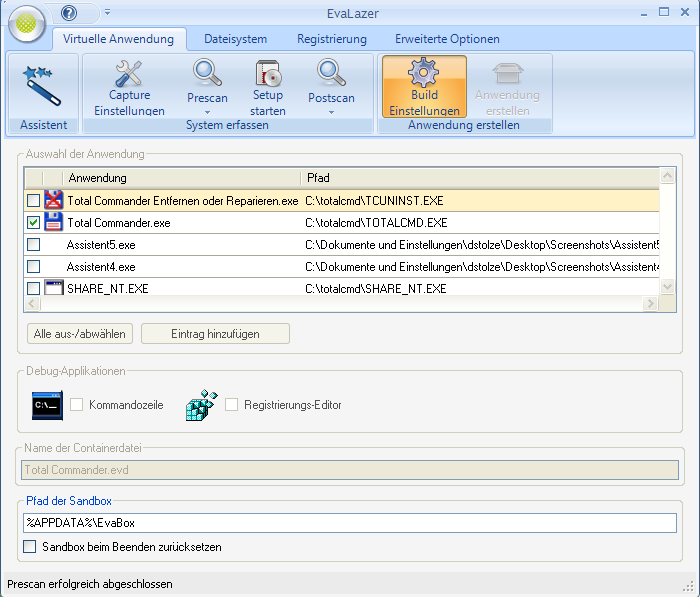Expand the Postscan dropdown arrow
700x597 pixels.
[331, 112]
